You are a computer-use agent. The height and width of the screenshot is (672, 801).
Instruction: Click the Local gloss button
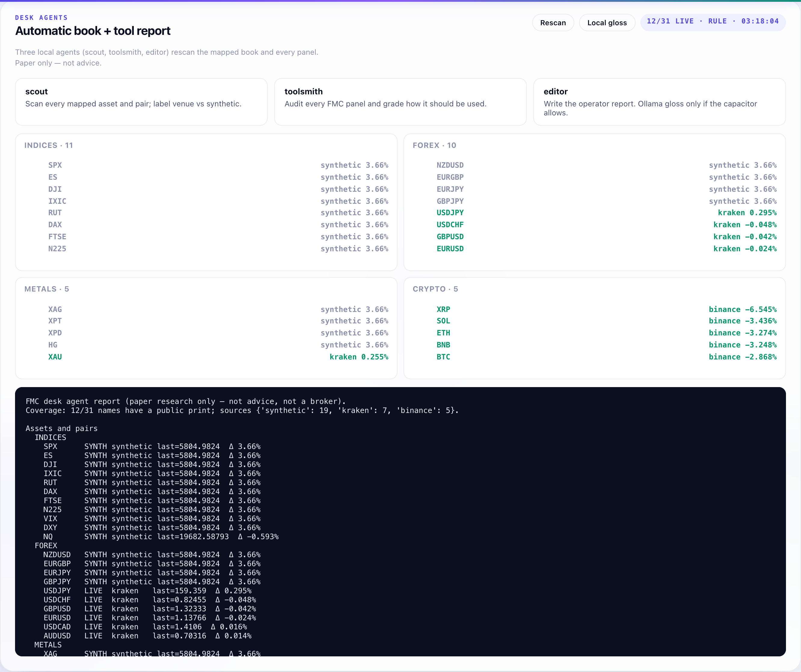(x=607, y=23)
